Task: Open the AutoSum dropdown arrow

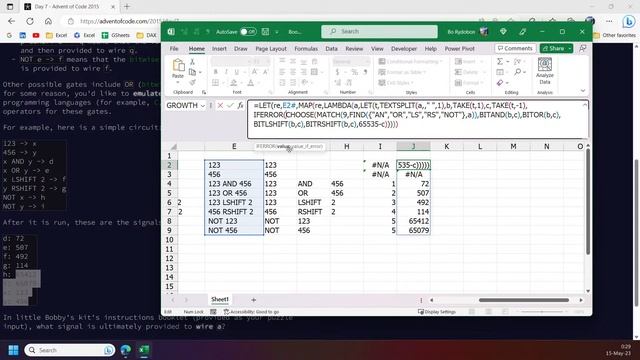Action: pos(507,62)
